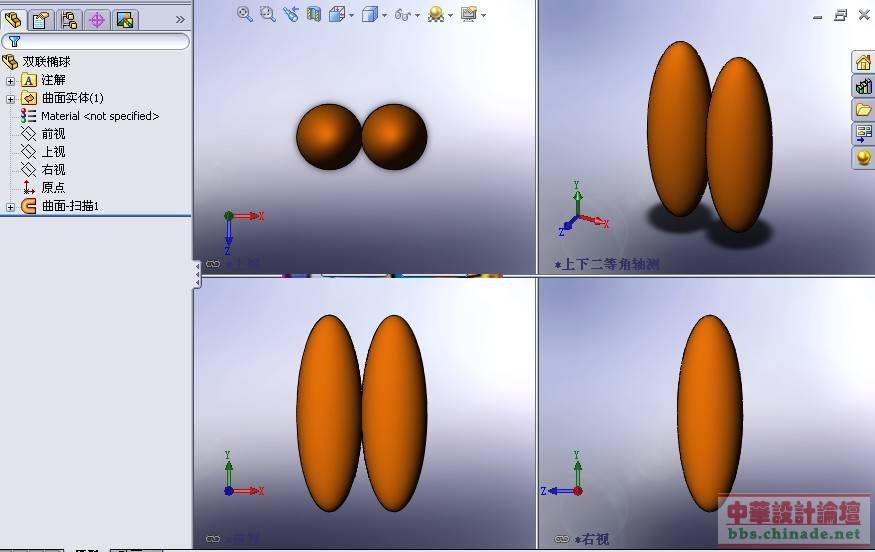Switch to the PropertyManager tab
The width and height of the screenshot is (875, 552).
[41, 19]
